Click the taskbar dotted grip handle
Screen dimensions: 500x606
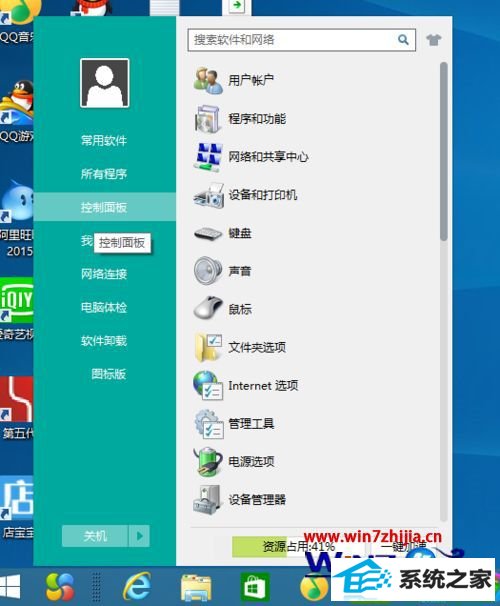tap(96, 587)
